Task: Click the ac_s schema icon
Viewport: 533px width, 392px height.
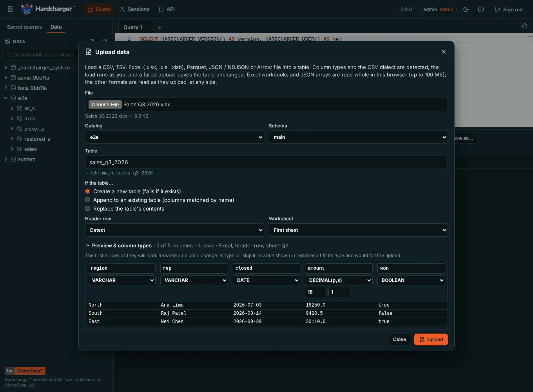Action: tap(20, 108)
